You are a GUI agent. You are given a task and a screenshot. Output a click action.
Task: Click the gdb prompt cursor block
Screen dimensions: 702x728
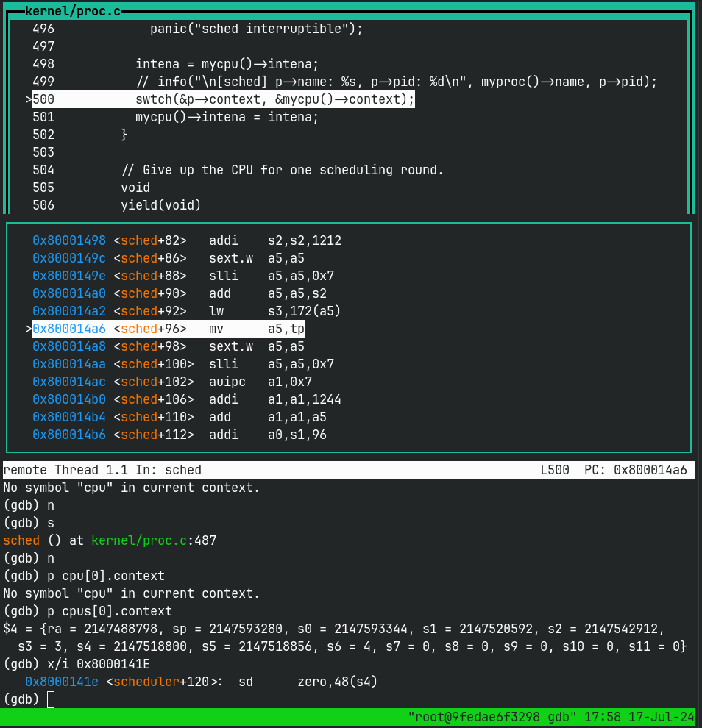(x=51, y=699)
